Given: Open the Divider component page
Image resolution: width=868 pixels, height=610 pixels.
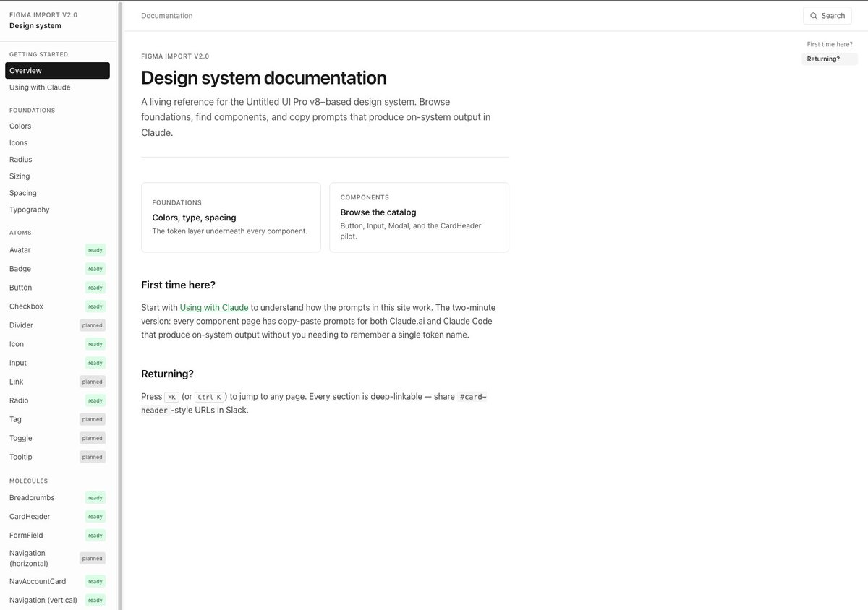Looking at the screenshot, I should click(x=57, y=325).
